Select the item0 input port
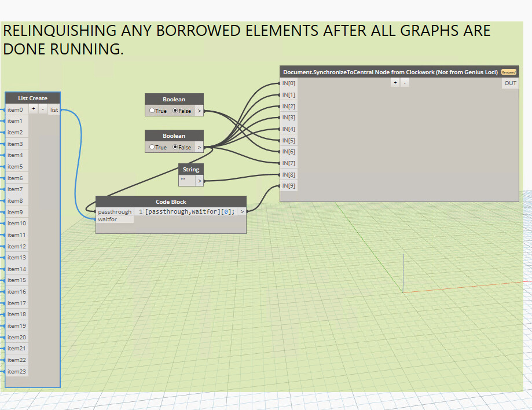 coord(17,109)
